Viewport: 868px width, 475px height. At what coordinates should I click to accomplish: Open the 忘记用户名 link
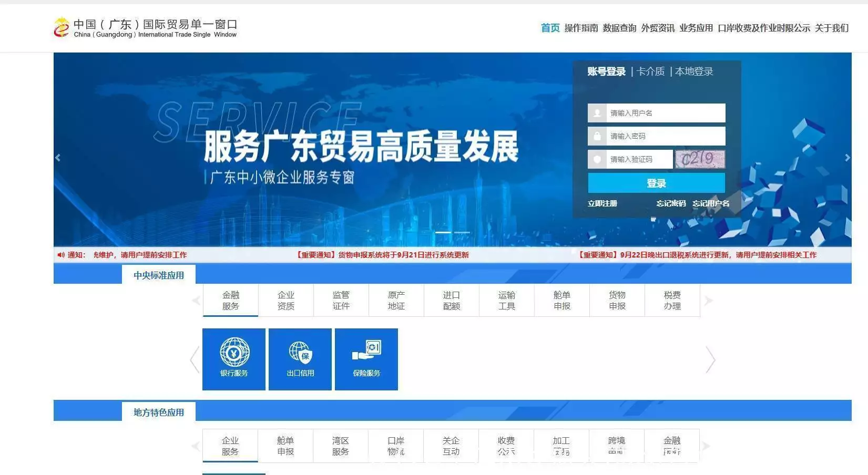click(711, 203)
